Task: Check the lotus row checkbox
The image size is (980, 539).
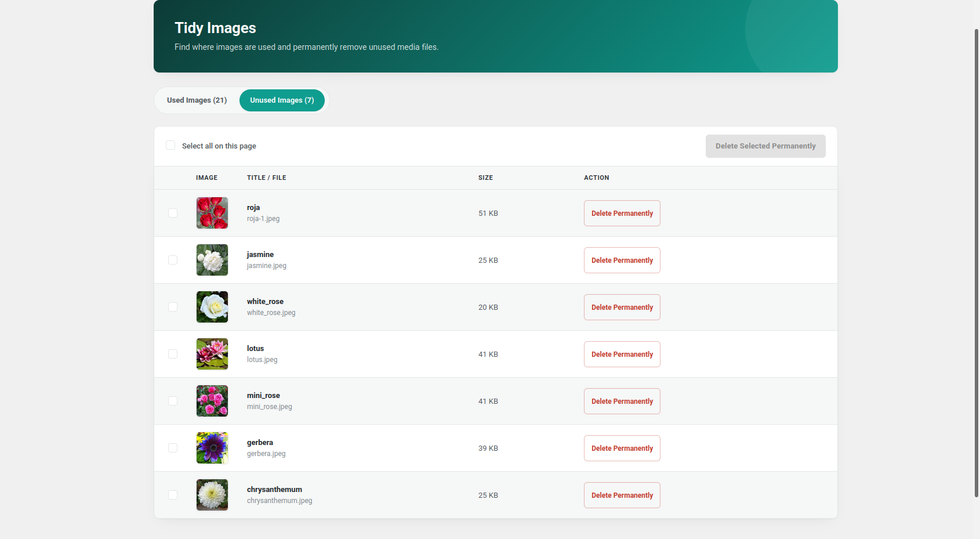Action: (x=173, y=354)
